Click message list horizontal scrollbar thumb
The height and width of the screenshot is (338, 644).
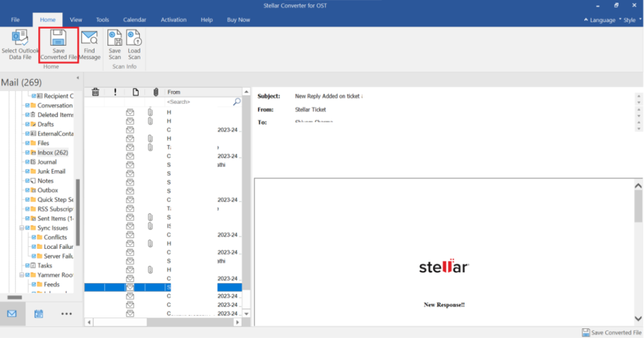point(120,322)
